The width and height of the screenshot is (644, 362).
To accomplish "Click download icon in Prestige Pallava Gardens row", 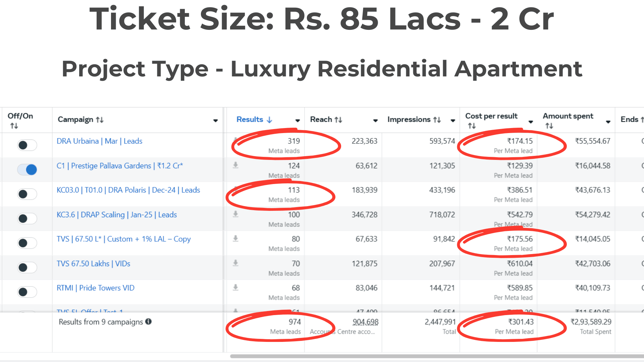I will coord(236,165).
